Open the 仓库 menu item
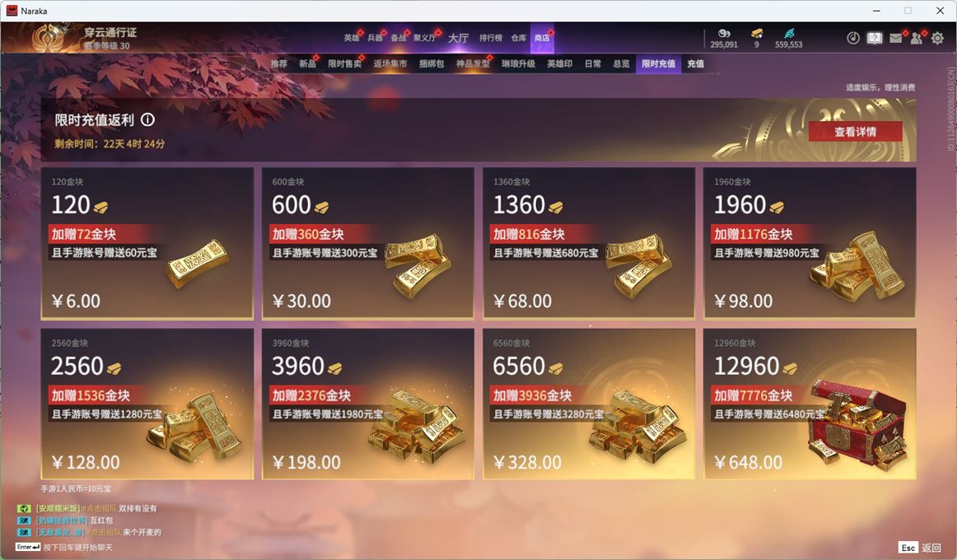 pos(519,38)
